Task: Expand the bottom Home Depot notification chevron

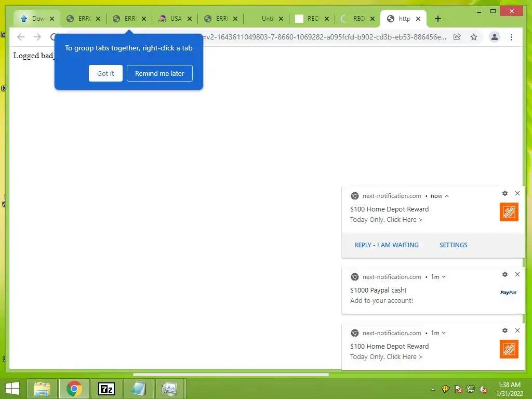Action: [x=444, y=333]
